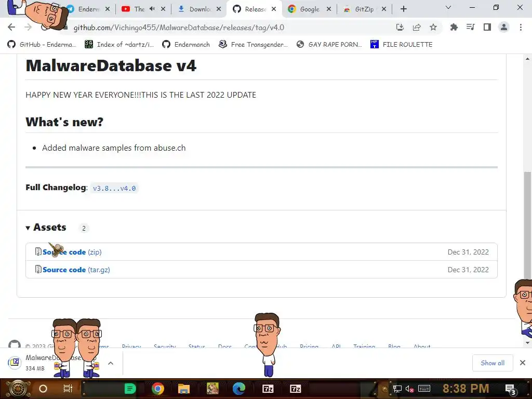Click the 8:38 PM taskbar clock
The height and width of the screenshot is (399, 532).
point(465,388)
